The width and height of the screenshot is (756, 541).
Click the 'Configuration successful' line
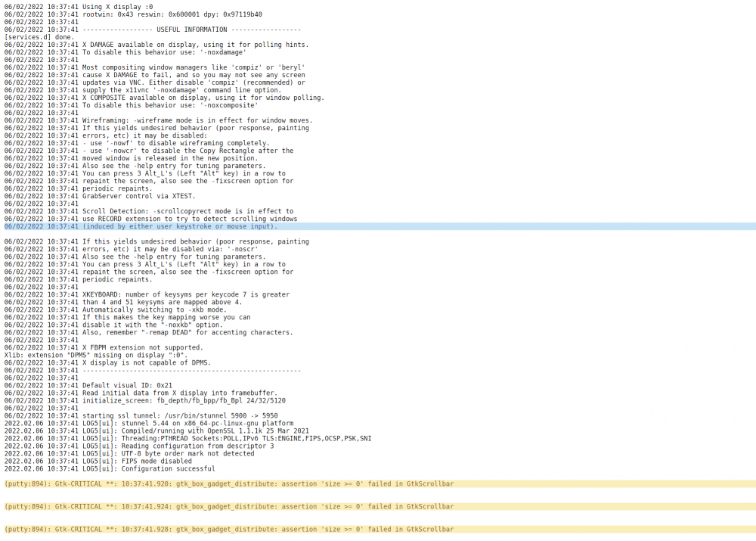(x=110, y=468)
